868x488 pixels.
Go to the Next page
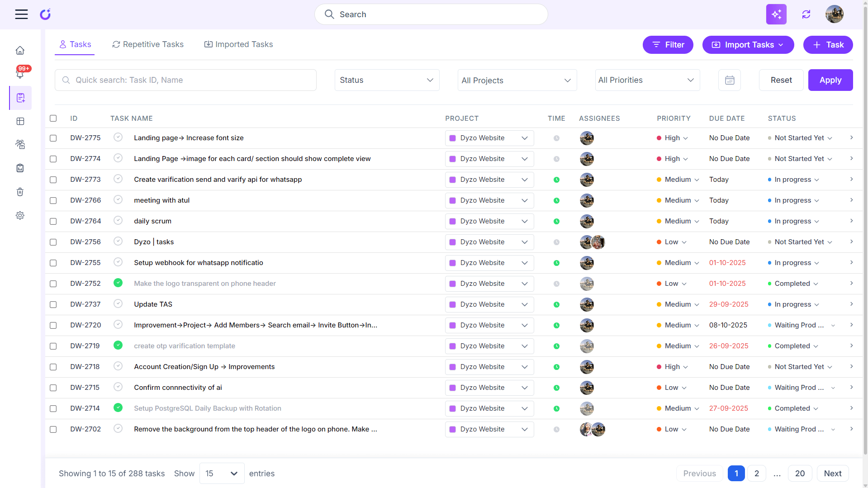point(832,474)
